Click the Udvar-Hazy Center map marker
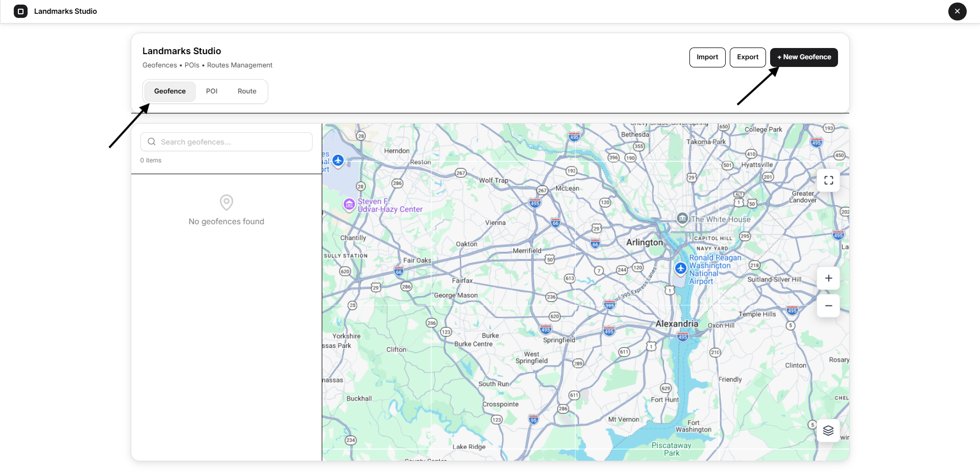 349,205
